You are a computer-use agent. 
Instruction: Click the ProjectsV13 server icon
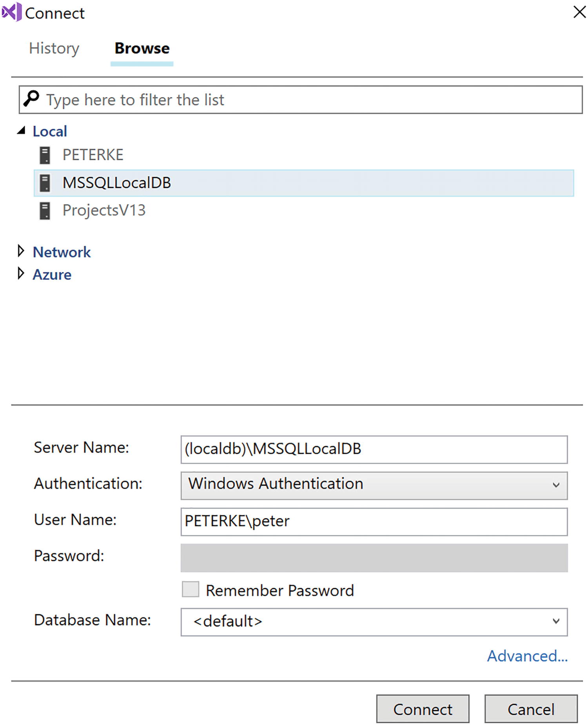click(45, 211)
